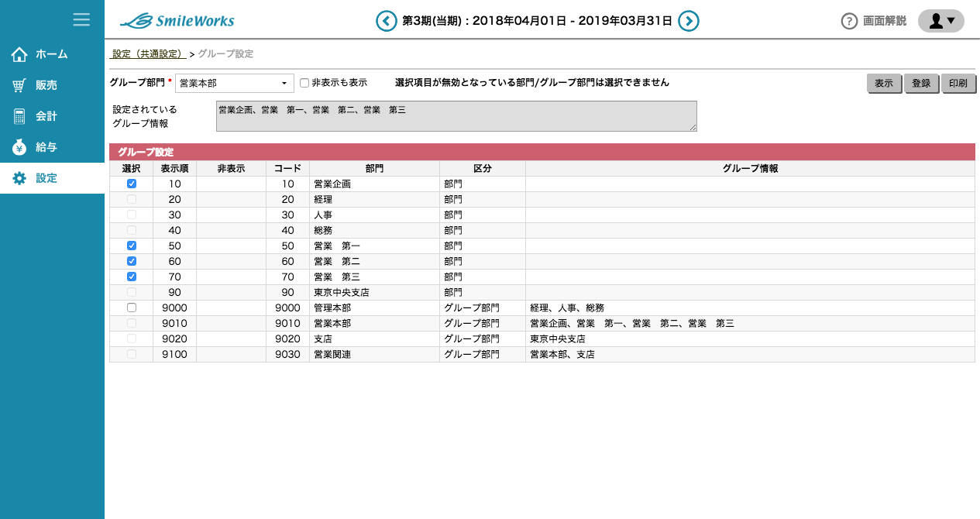The image size is (980, 519).
Task: Click the 人事 row checkbox
Action: tap(132, 215)
